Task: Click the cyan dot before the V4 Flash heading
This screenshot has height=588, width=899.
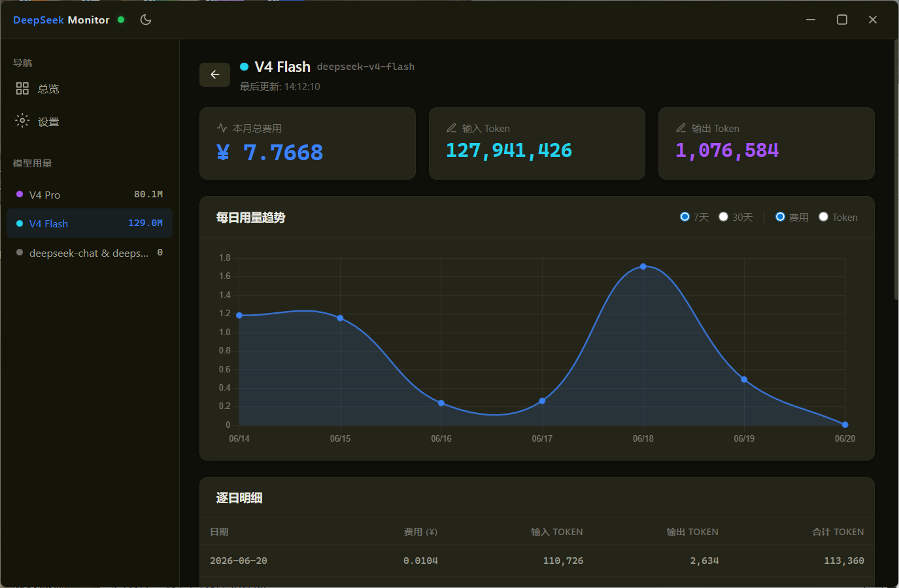Action: 244,67
